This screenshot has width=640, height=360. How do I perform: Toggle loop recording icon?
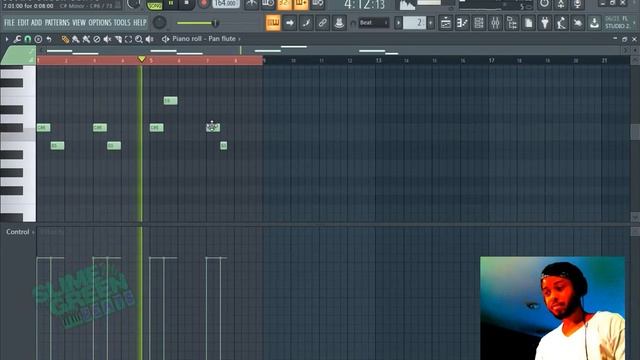click(x=318, y=4)
